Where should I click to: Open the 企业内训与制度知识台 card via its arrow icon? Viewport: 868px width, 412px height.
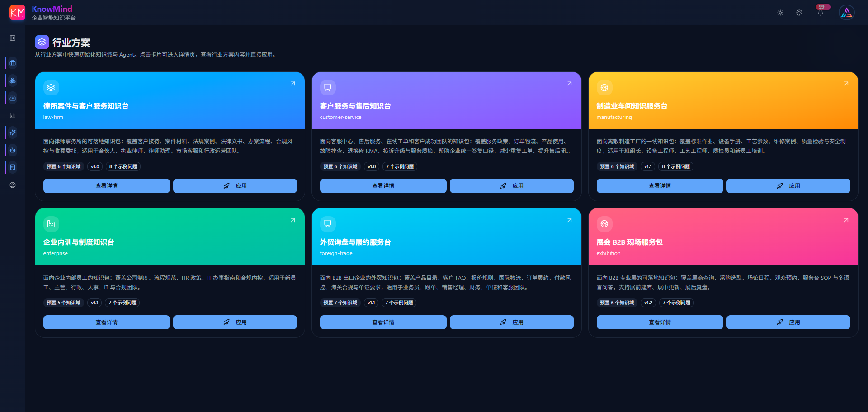click(293, 220)
